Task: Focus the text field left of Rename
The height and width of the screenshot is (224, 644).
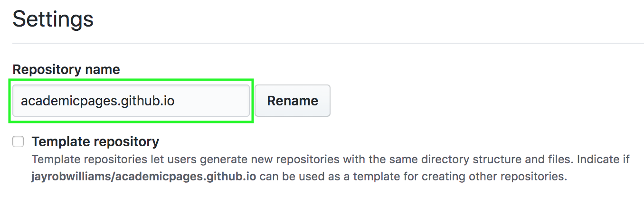Action: click(131, 101)
